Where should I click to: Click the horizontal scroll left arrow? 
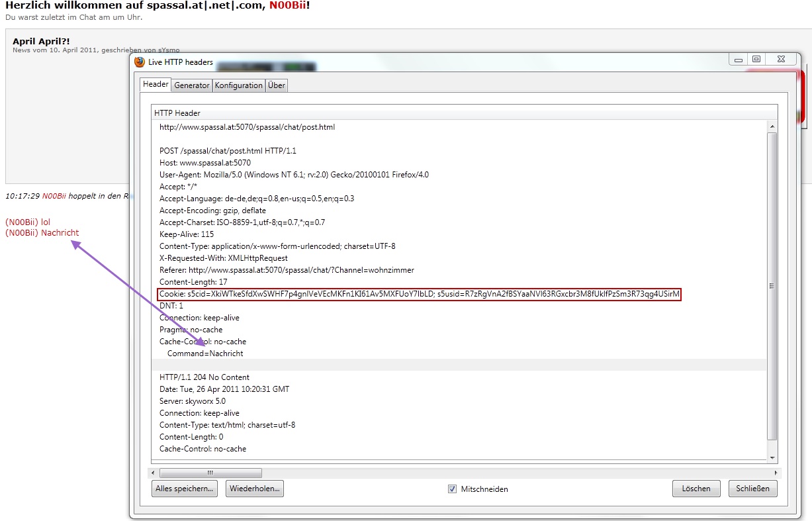coord(154,473)
